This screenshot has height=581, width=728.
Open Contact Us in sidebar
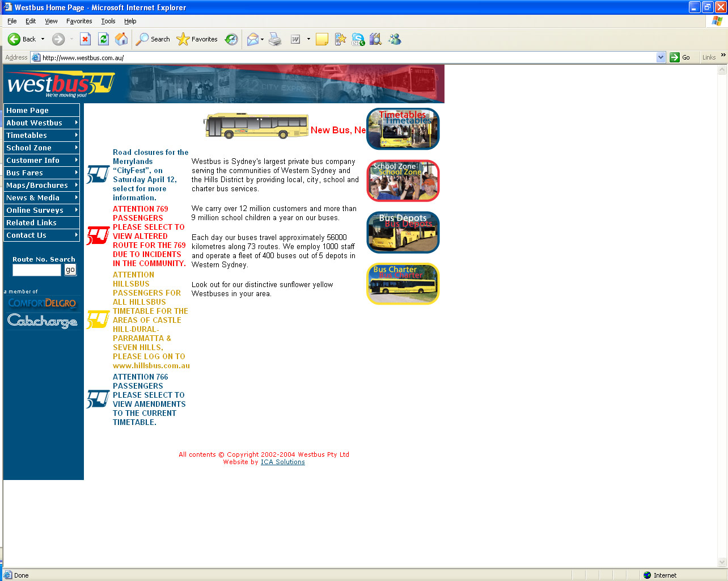[x=42, y=235]
